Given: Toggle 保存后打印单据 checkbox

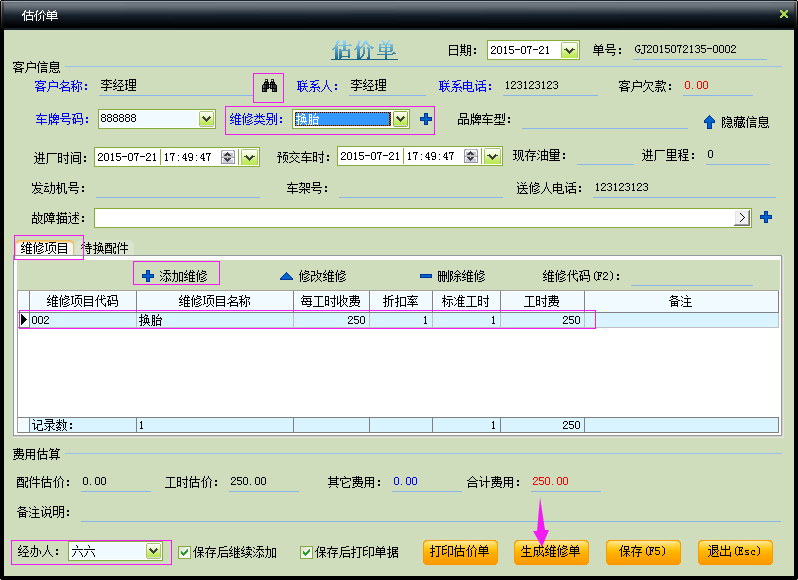Looking at the screenshot, I should click(x=306, y=552).
